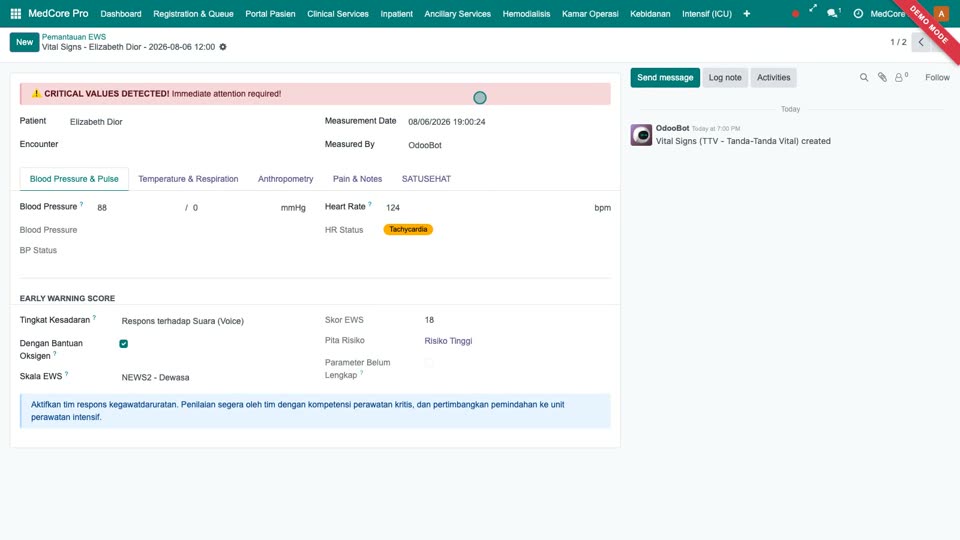Open the Kebidanan menu
The height and width of the screenshot is (540, 960).
click(x=650, y=13)
